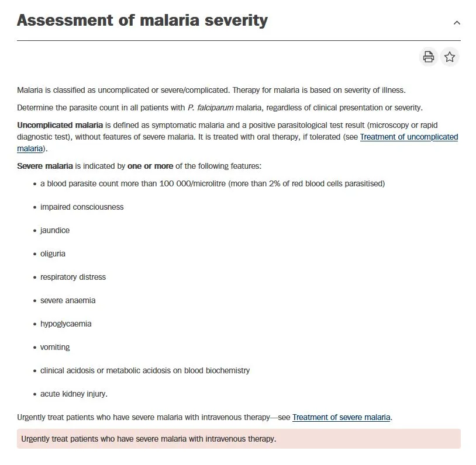
Task: Print this malaria severity section
Action: [x=429, y=57]
